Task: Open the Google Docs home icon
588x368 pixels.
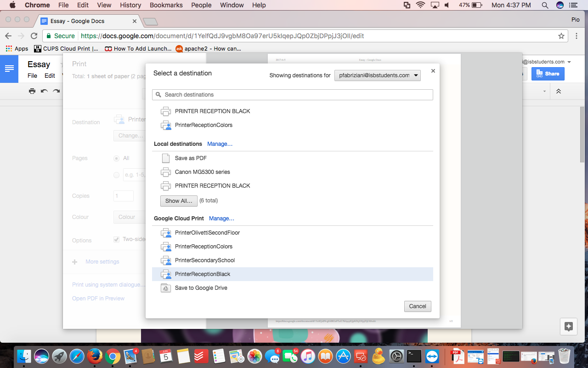Action: pos(9,69)
